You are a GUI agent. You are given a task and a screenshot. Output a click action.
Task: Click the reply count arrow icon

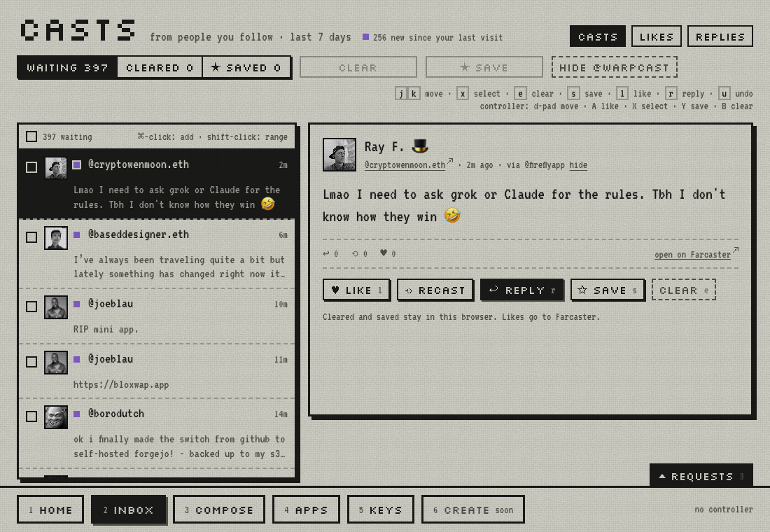(x=326, y=253)
